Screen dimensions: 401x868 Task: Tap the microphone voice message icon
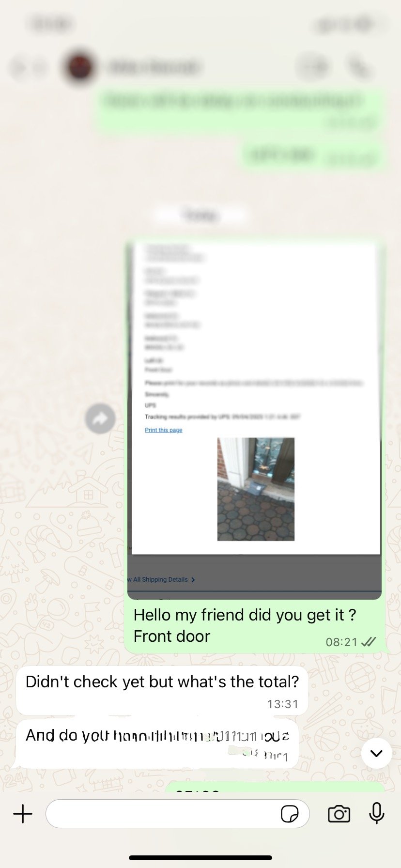[x=376, y=813]
